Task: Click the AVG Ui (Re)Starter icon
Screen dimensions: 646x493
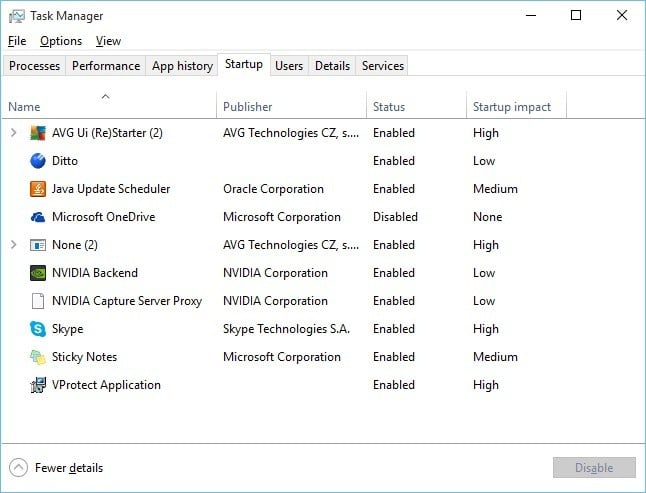Action: click(39, 133)
